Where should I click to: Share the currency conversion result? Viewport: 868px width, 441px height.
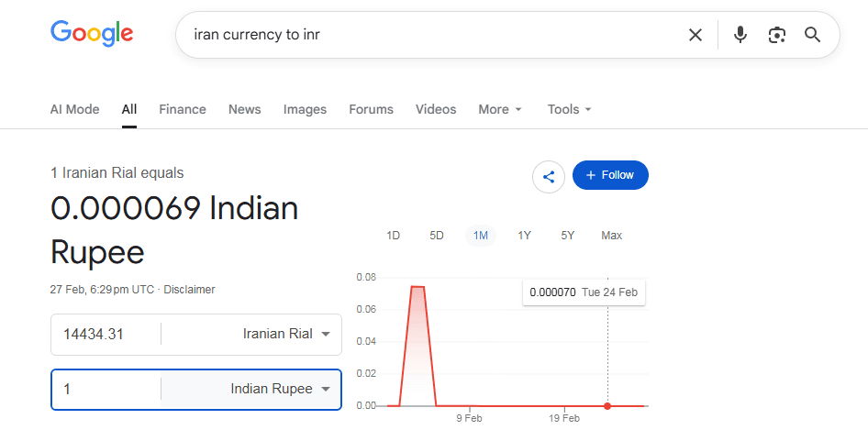549,176
